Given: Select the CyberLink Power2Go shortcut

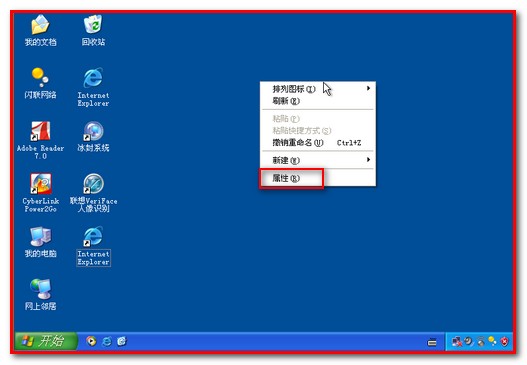Looking at the screenshot, I should tap(40, 193).
